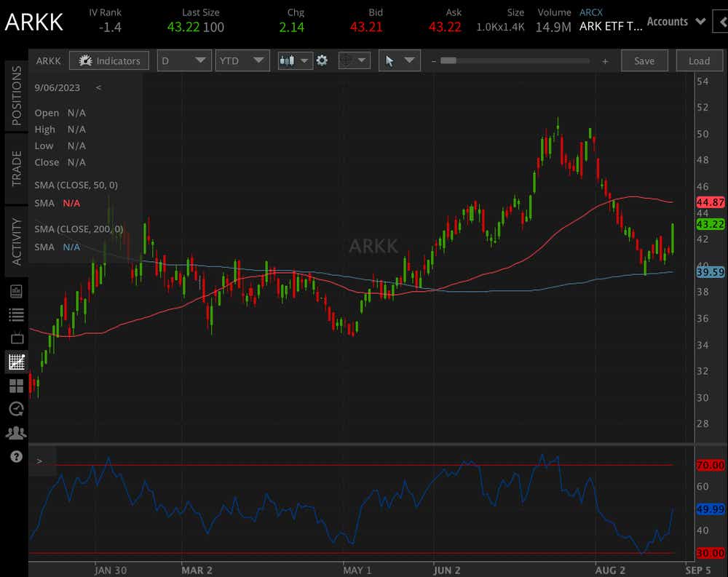Image resolution: width=728 pixels, height=577 pixels.
Task: Open the cursor pointer tool dropdown
Action: click(400, 61)
